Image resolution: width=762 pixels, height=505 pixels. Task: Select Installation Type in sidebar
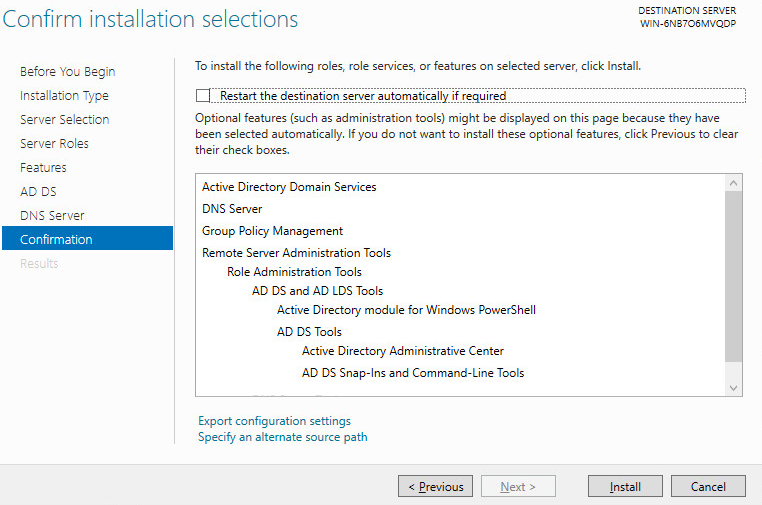[64, 96]
